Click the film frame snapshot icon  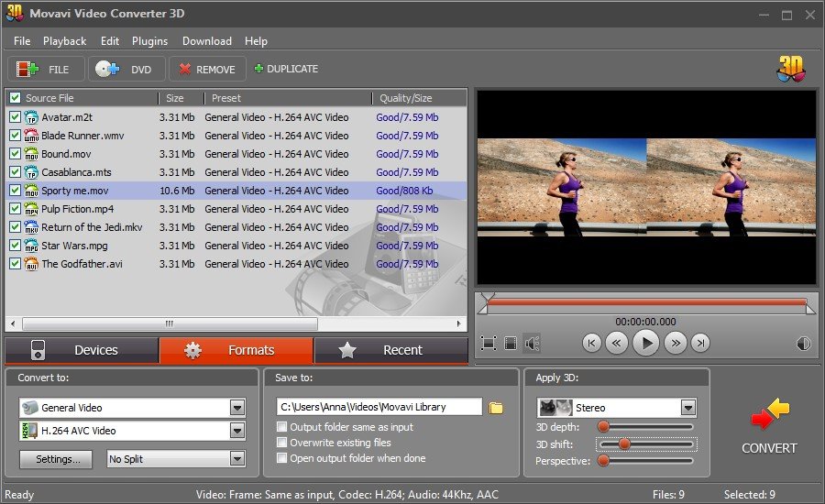coord(511,344)
